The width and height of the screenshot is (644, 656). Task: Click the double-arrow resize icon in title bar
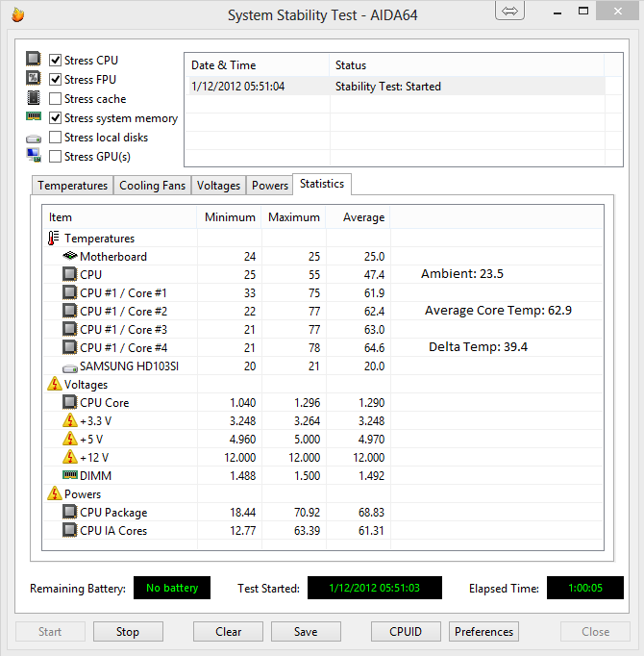(509, 11)
